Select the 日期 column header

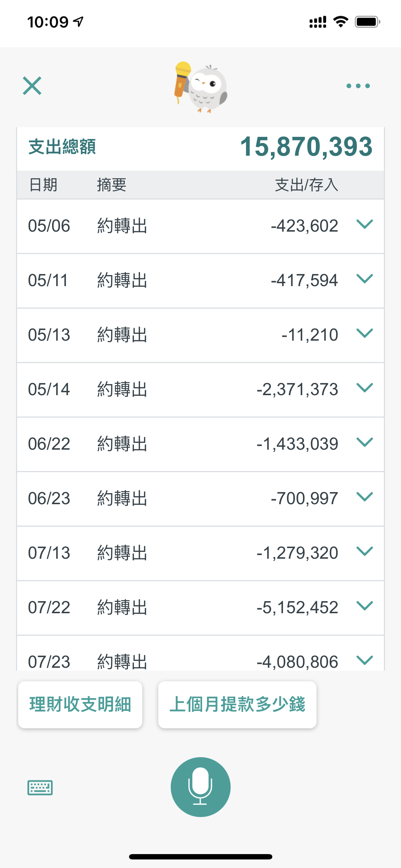[x=43, y=185]
